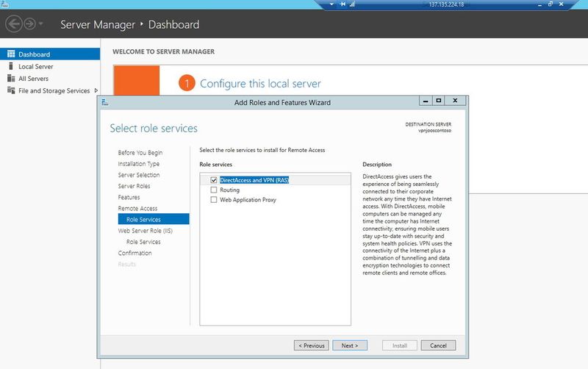588x369 pixels.
Task: Go to Installation Type step
Action: [x=138, y=164]
